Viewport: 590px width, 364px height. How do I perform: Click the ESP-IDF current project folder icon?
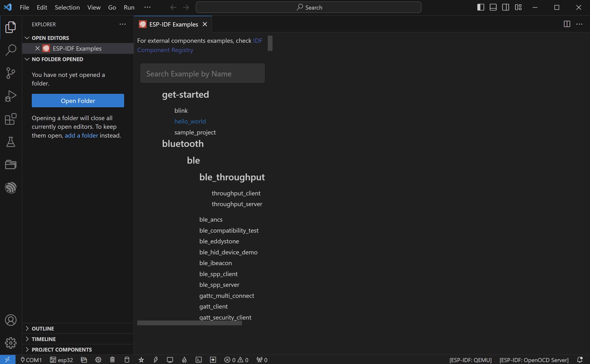coord(84,360)
